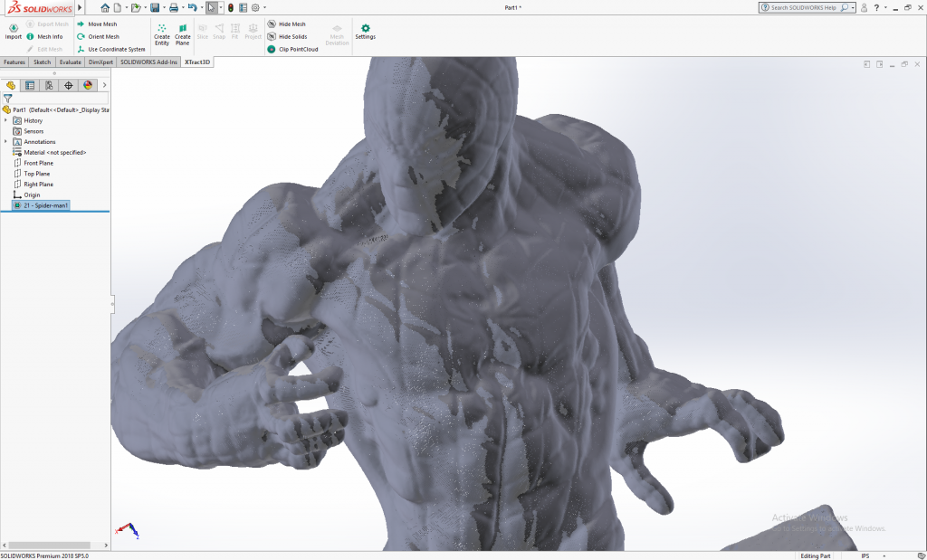Switch to PropertyManager tab
Image resolution: width=927 pixels, height=560 pixels.
[30, 85]
